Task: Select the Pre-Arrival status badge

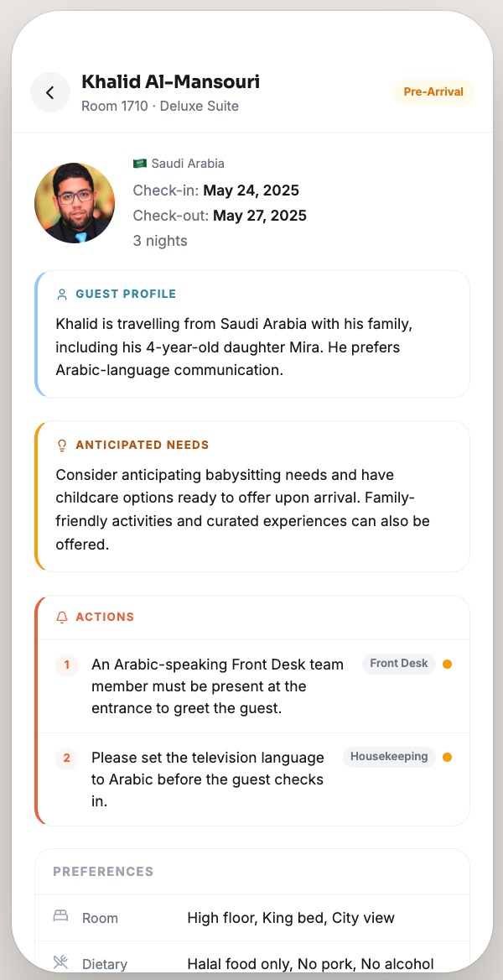Action: (433, 92)
